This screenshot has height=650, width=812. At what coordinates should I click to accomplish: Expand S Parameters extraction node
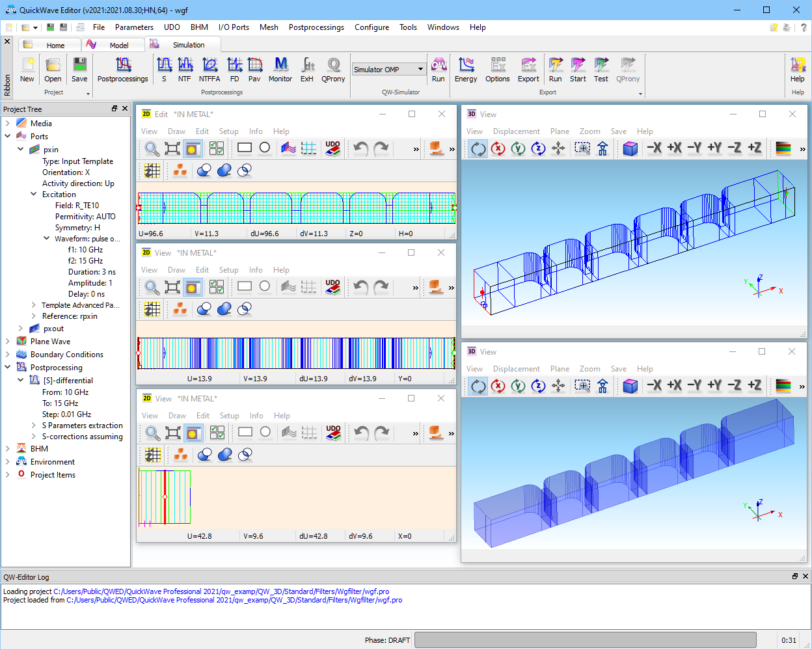pos(34,425)
